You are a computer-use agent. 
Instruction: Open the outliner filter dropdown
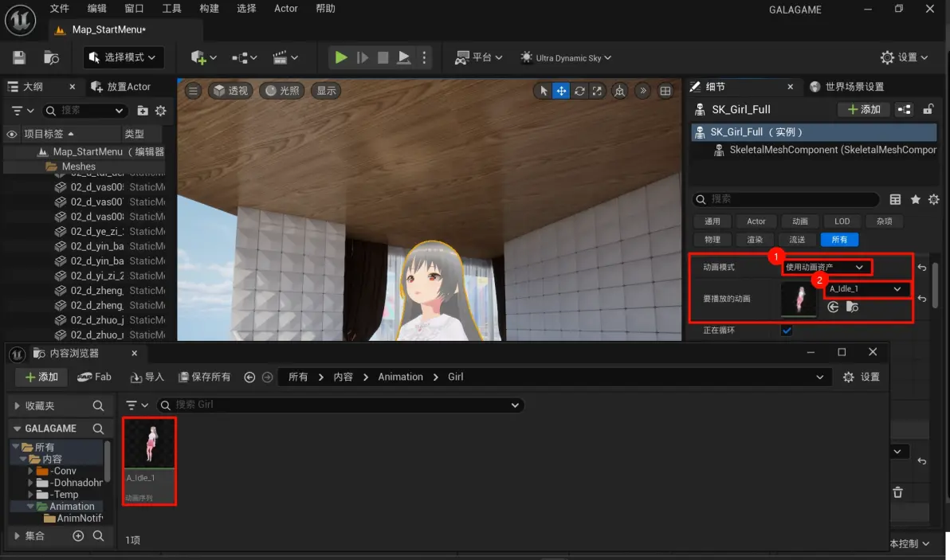(22, 111)
